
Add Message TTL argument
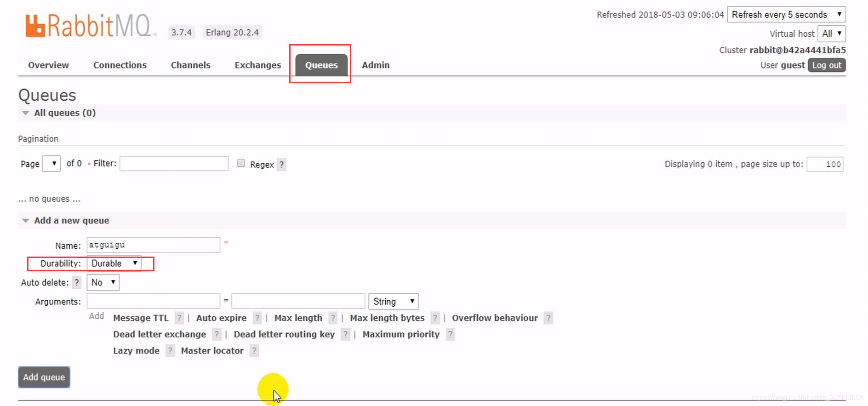pos(141,318)
